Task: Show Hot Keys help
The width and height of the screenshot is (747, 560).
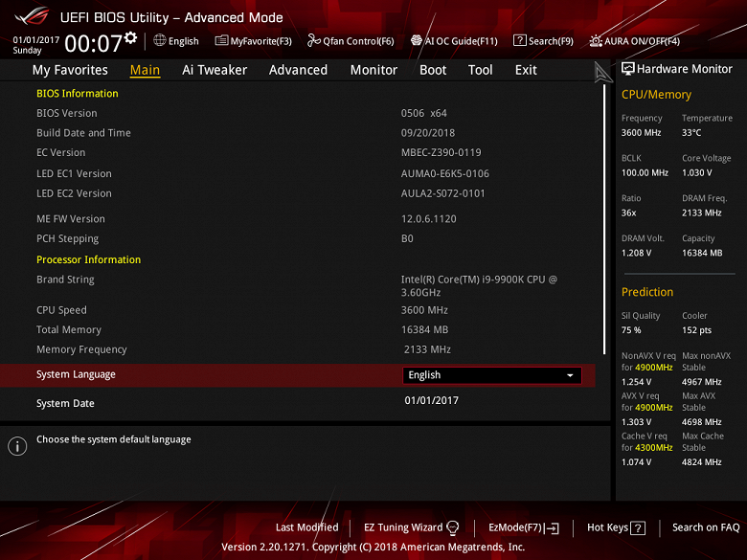Action: tap(616, 527)
